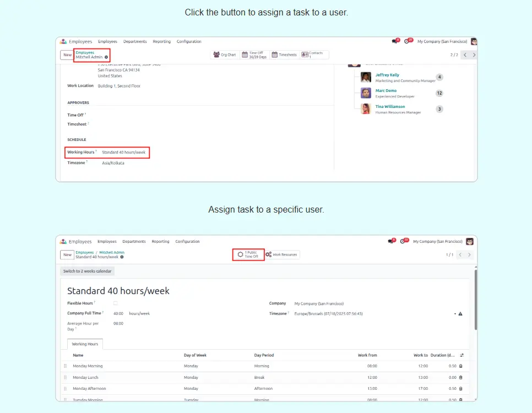Open Configuration menu in lower screenshot
Screen dimensions: 532x413
[x=187, y=241]
